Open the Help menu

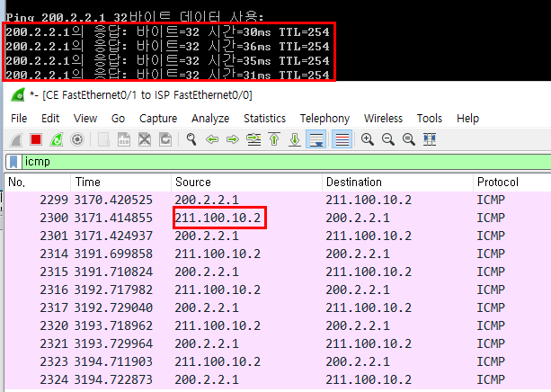point(467,119)
